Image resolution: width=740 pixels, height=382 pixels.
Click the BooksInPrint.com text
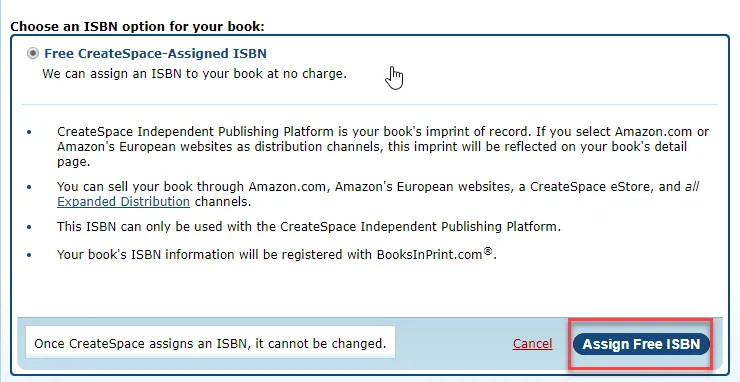coord(429,255)
